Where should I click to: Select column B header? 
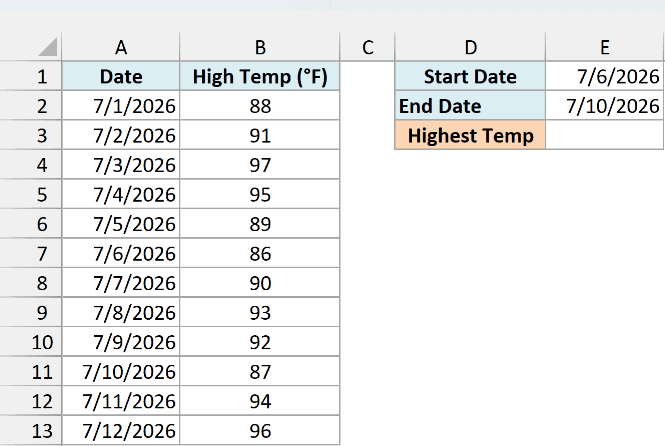260,47
